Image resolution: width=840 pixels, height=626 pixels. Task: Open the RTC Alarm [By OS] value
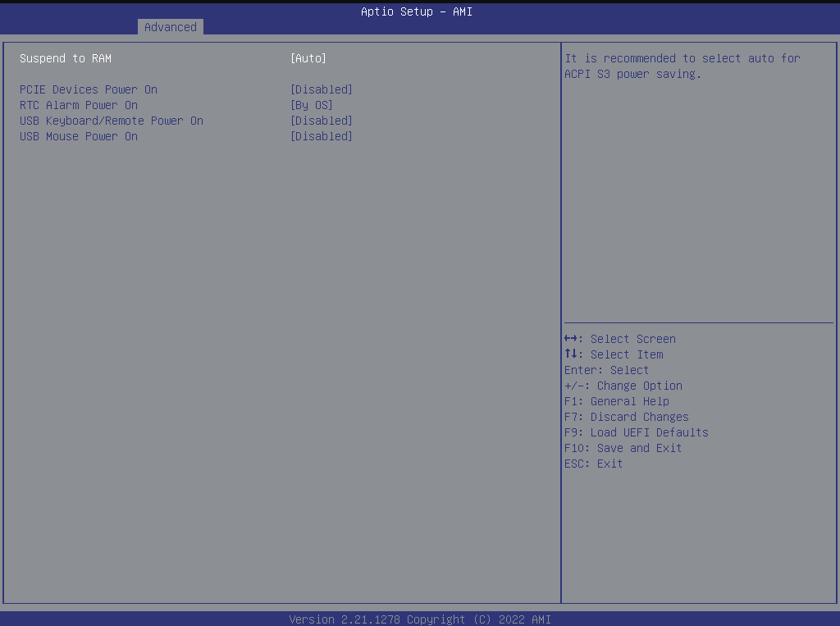pyautogui.click(x=312, y=105)
